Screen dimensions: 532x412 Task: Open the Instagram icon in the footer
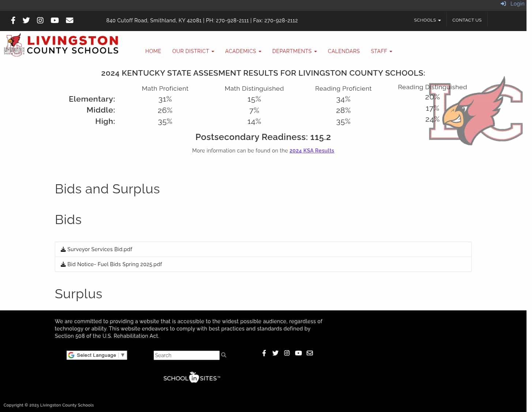(x=287, y=353)
